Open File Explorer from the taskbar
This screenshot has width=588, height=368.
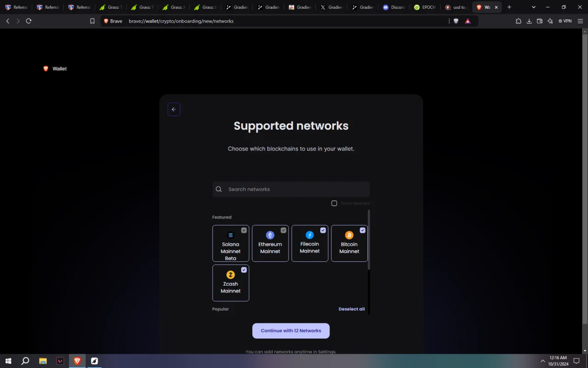pyautogui.click(x=43, y=361)
